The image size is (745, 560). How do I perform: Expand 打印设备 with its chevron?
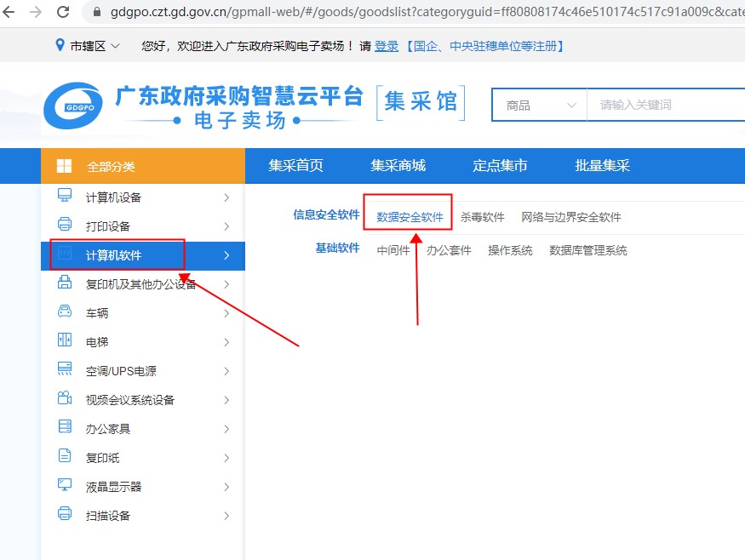[x=226, y=226]
